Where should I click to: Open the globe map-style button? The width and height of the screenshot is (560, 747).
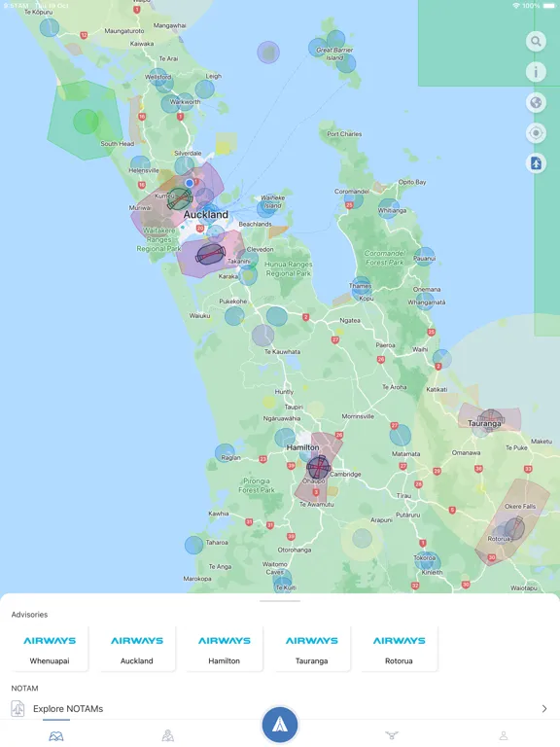536,102
